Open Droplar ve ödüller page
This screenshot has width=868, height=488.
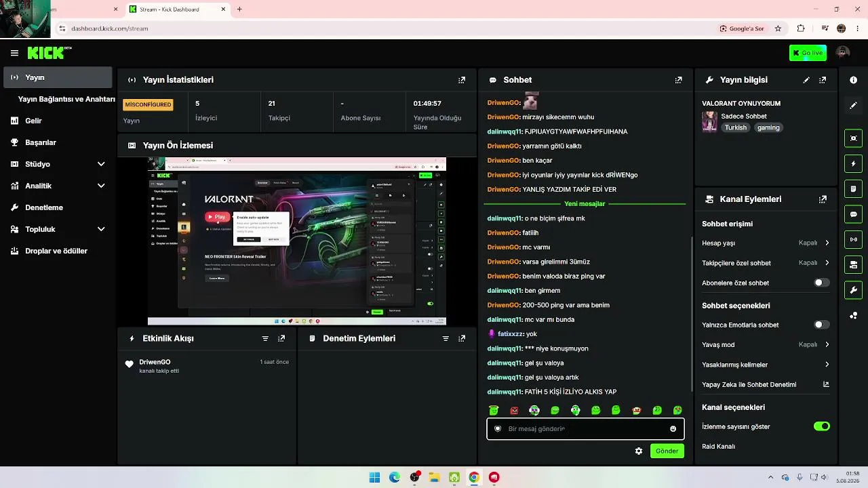(58, 251)
